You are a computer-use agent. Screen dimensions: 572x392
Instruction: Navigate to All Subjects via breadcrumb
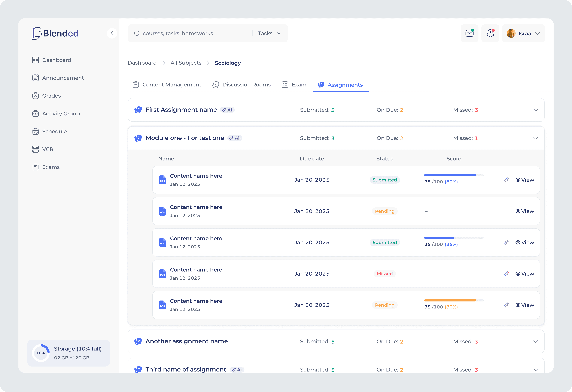click(186, 63)
